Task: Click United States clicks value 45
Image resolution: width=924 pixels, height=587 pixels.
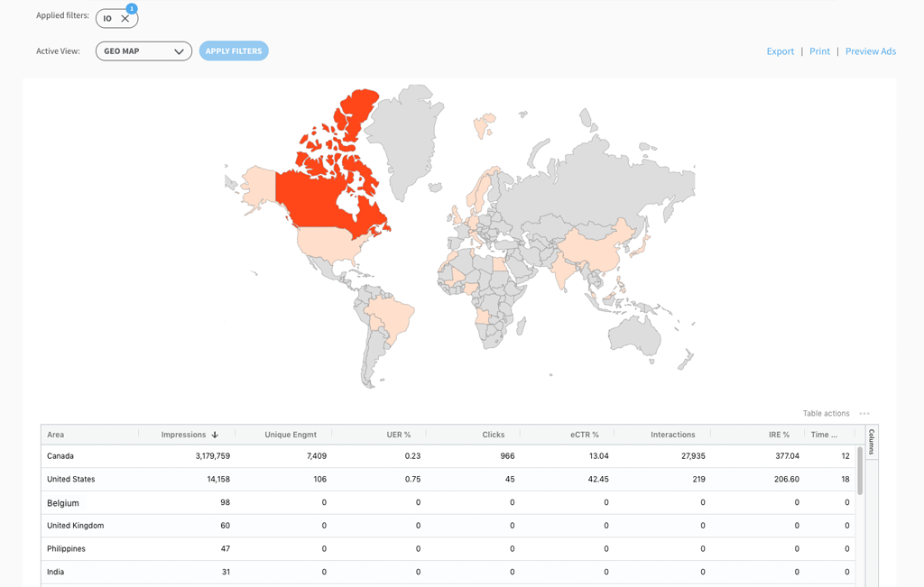Action: coord(510,480)
